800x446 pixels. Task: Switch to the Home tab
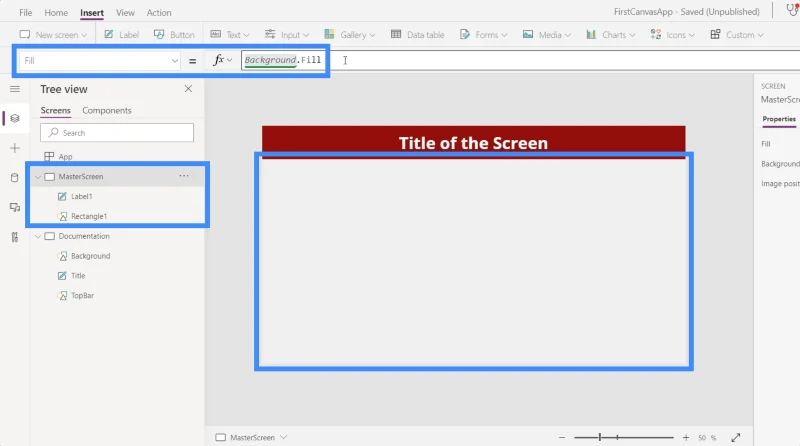pyautogui.click(x=56, y=13)
